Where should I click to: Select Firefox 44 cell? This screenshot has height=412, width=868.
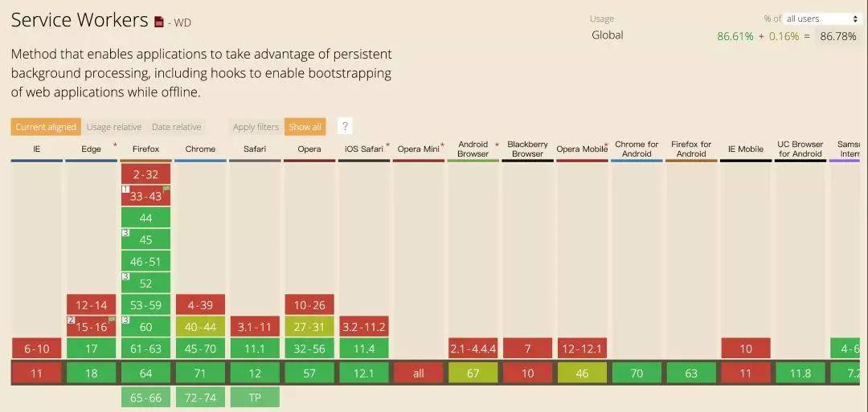point(146,218)
